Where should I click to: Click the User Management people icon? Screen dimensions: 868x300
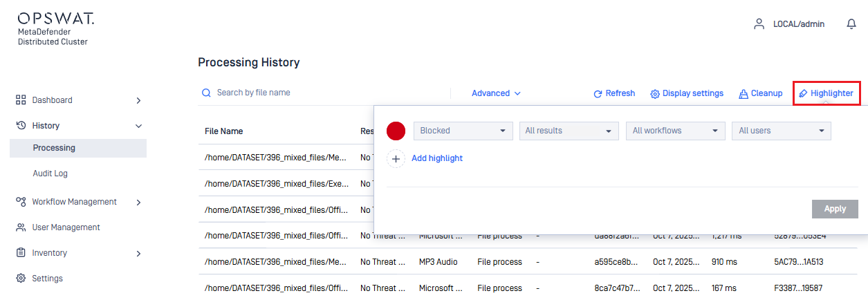(x=21, y=227)
